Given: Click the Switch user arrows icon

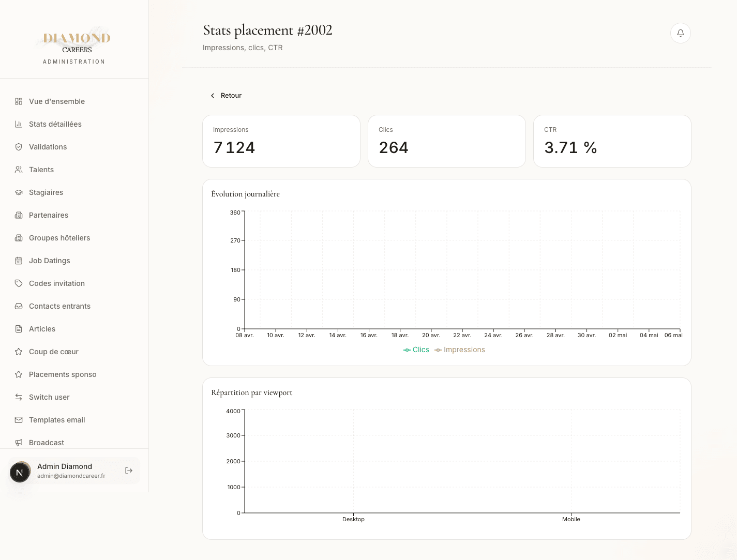Looking at the screenshot, I should (19, 397).
